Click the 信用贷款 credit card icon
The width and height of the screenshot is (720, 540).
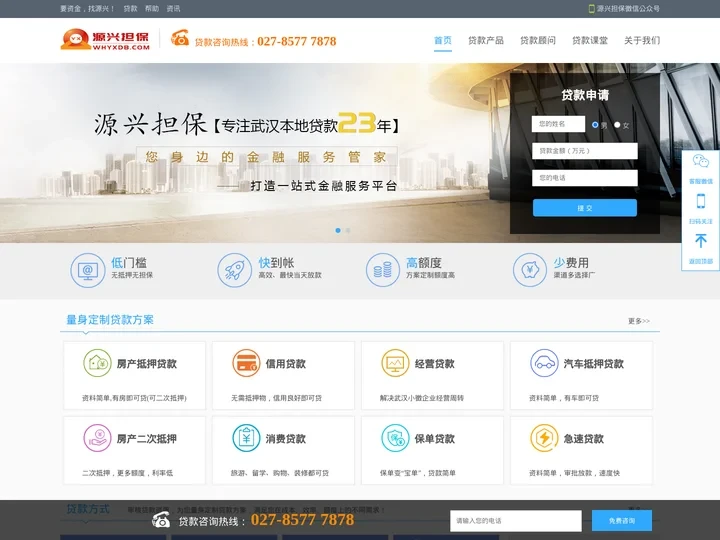(x=246, y=363)
